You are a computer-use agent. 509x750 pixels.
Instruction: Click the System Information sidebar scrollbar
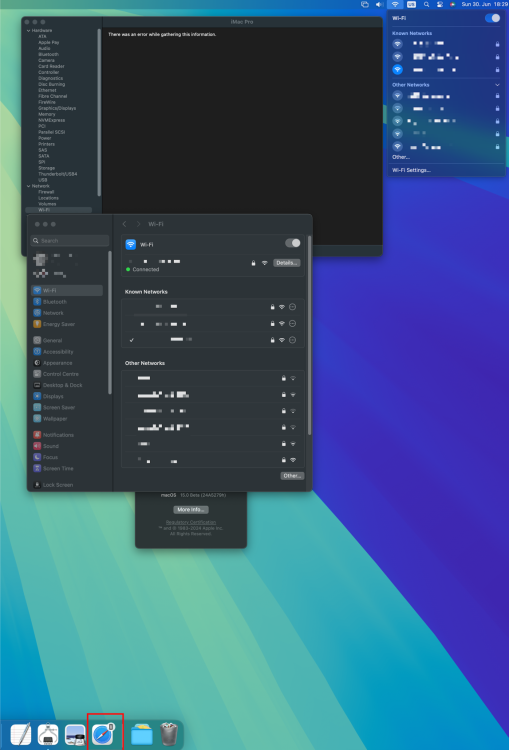pos(100,112)
